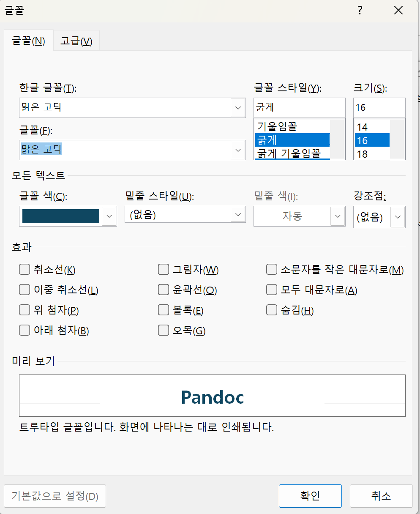This screenshot has height=514, width=420.
Task: Confirm with the 확인 button
Action: [310, 496]
